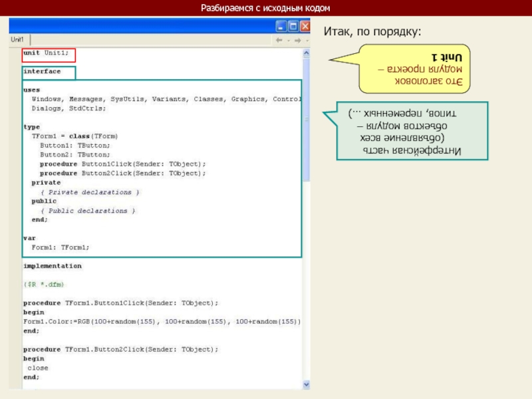Click the scrollbar up arrow

coord(306,53)
